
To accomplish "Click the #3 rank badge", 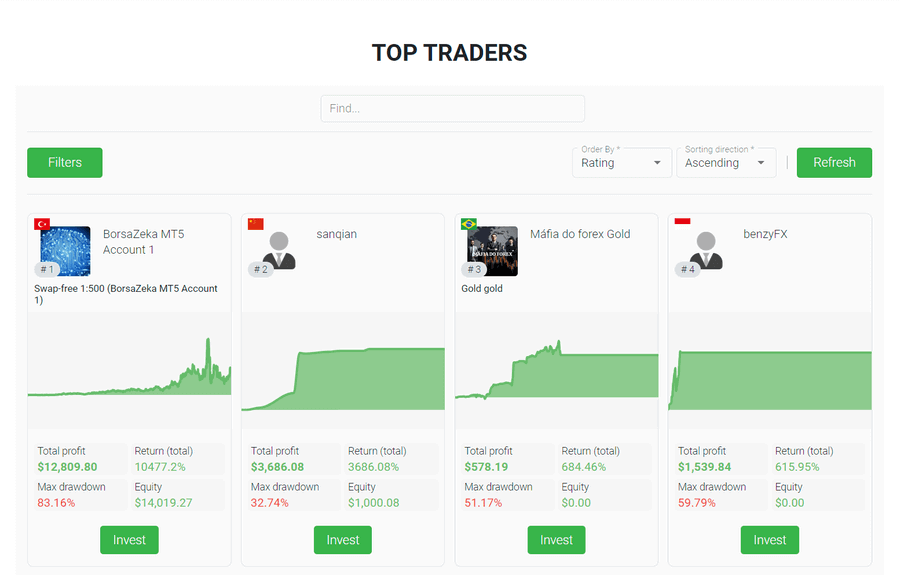I will (474, 269).
